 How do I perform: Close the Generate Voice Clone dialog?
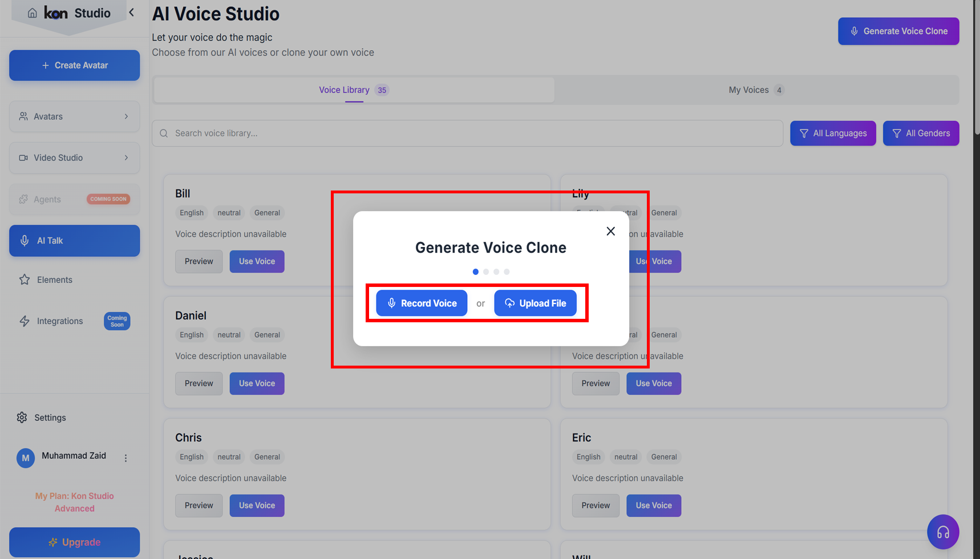pyautogui.click(x=610, y=231)
